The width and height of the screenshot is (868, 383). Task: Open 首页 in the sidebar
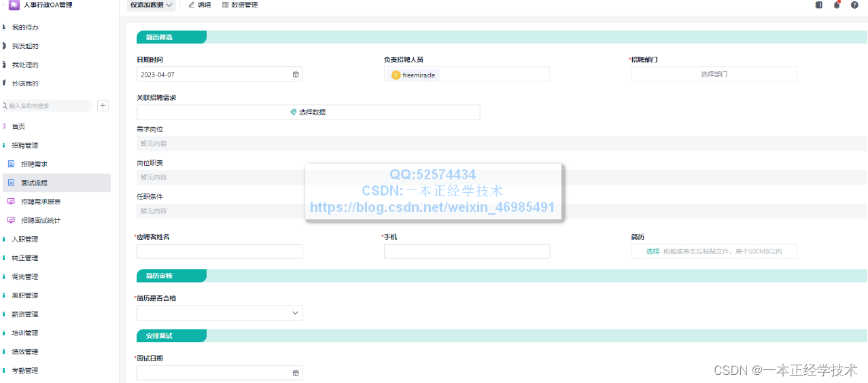pyautogui.click(x=18, y=126)
